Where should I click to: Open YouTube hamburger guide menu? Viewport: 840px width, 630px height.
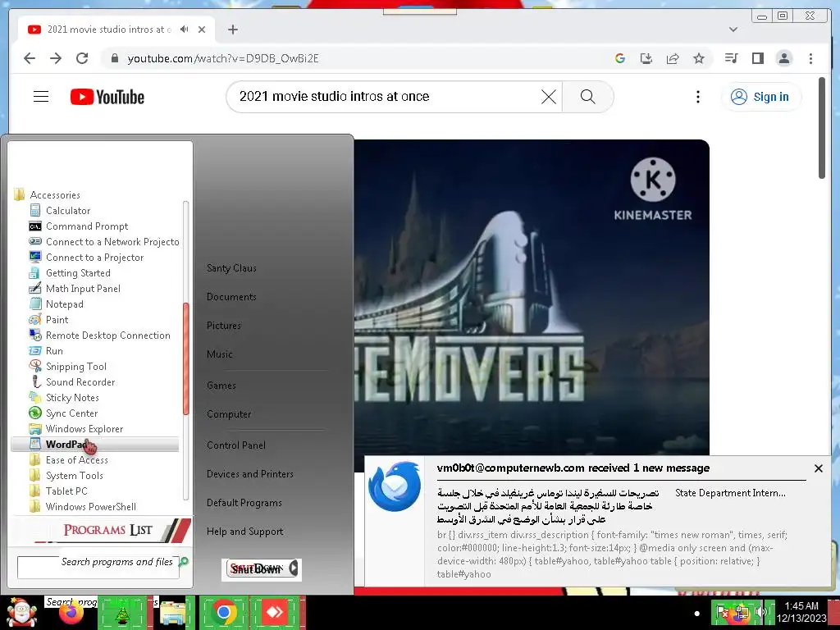(x=41, y=97)
